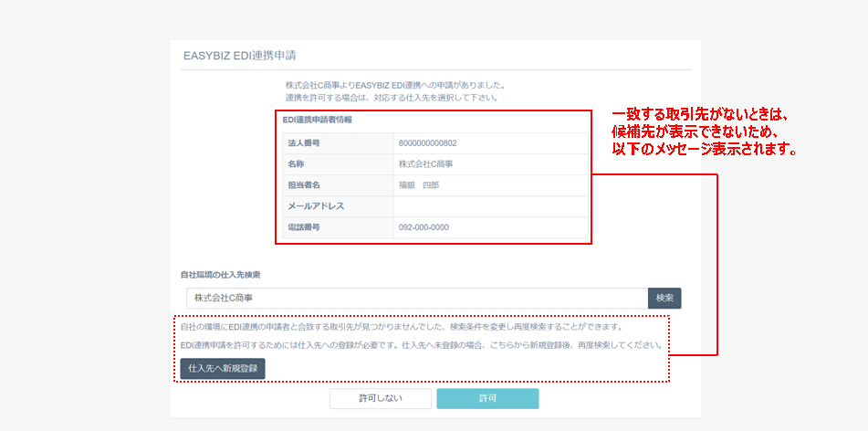The image size is (868, 431).
Task: Click the no-match message about 検索条件を変更
Action: 402,326
